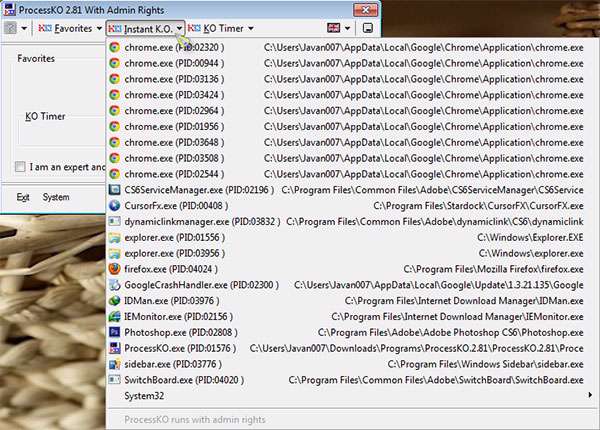This screenshot has height=430, width=600.
Task: Click the SwitchBoard.exe icon
Action: pos(114,380)
